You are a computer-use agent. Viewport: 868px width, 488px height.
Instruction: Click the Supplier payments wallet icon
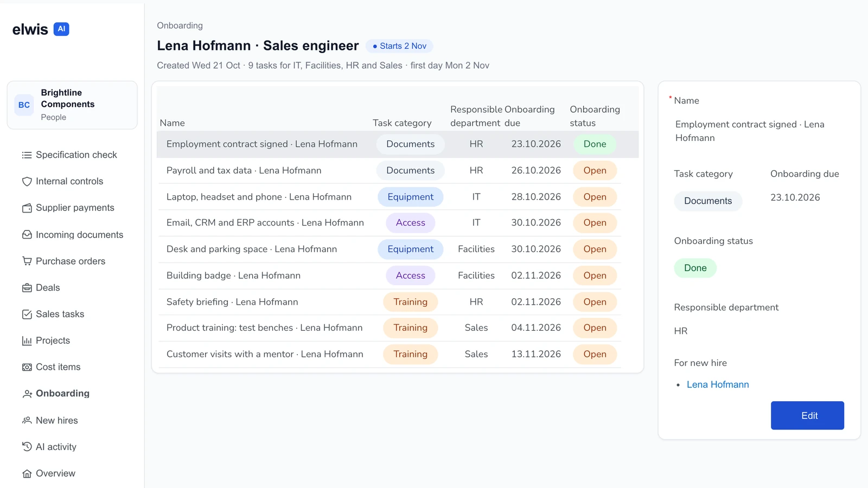pyautogui.click(x=27, y=208)
